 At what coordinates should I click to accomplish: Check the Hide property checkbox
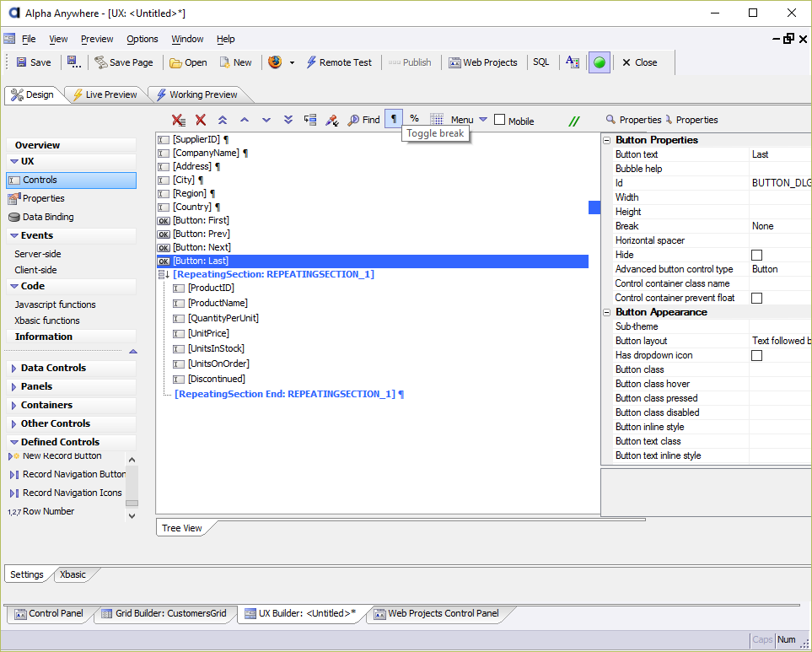756,255
